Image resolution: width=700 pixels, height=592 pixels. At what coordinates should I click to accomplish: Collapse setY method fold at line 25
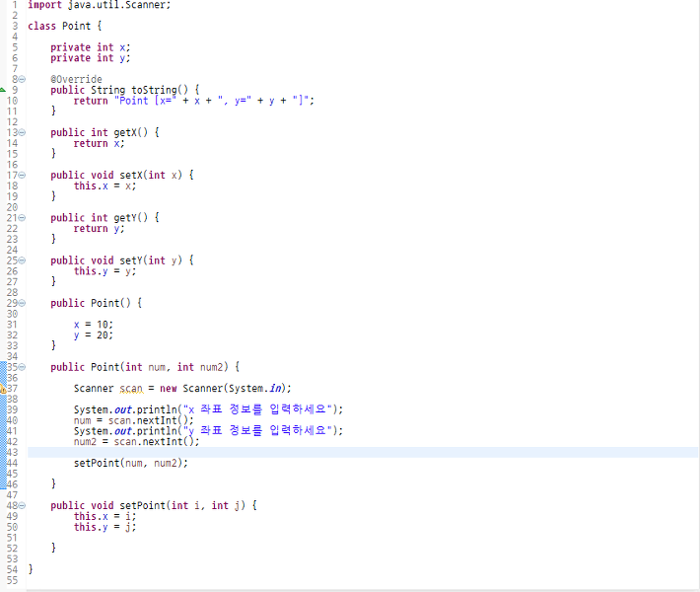[22, 260]
